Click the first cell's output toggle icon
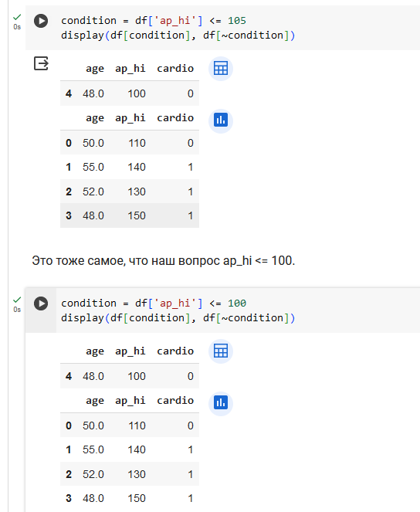 41,63
